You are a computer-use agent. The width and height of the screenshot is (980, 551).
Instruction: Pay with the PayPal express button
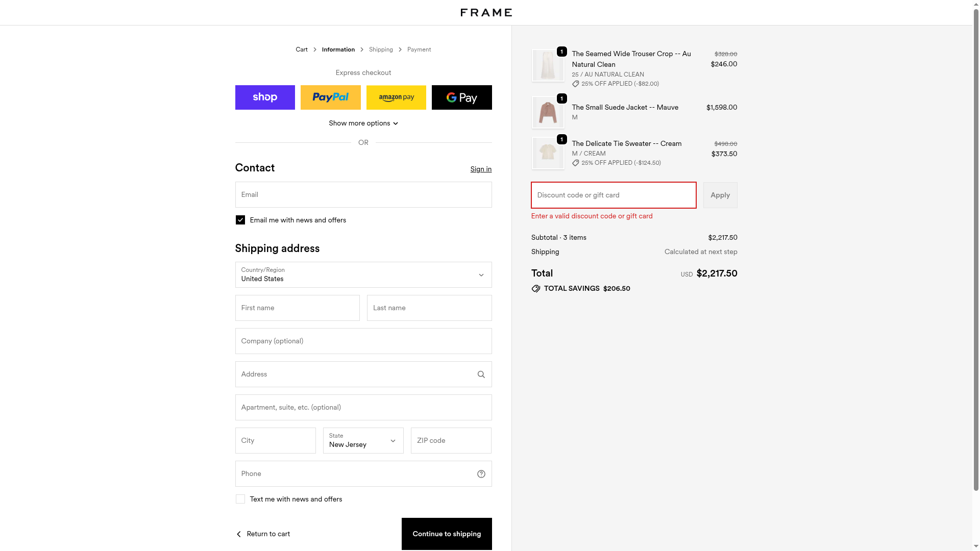click(x=330, y=97)
